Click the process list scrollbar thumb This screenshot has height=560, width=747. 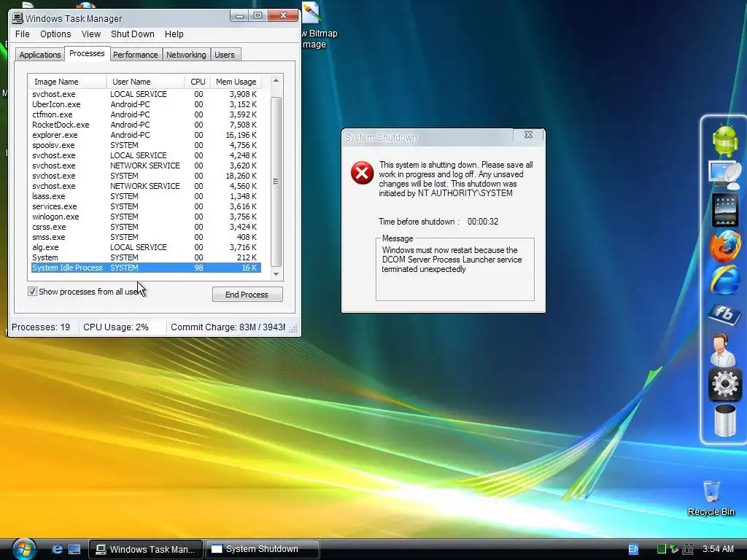pyautogui.click(x=276, y=181)
